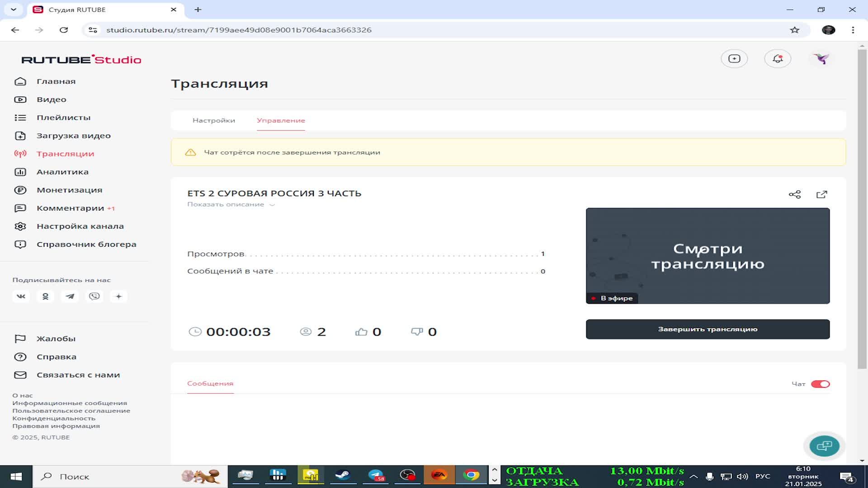Viewport: 868px width, 488px height.
Task: Open Steam from the taskbar
Action: pyautogui.click(x=342, y=476)
